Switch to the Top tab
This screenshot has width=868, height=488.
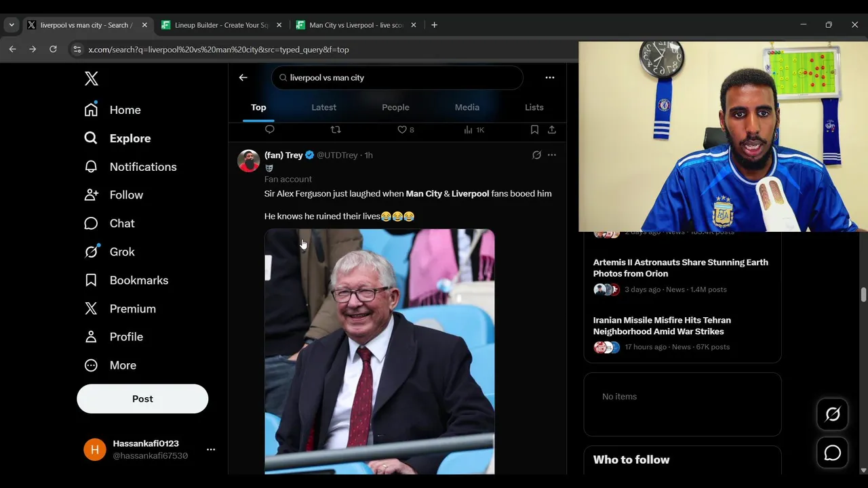click(258, 107)
